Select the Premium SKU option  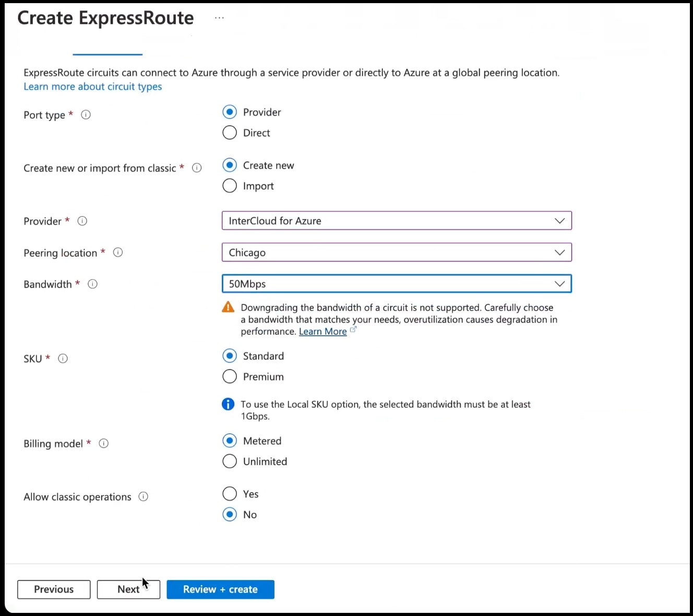(230, 376)
